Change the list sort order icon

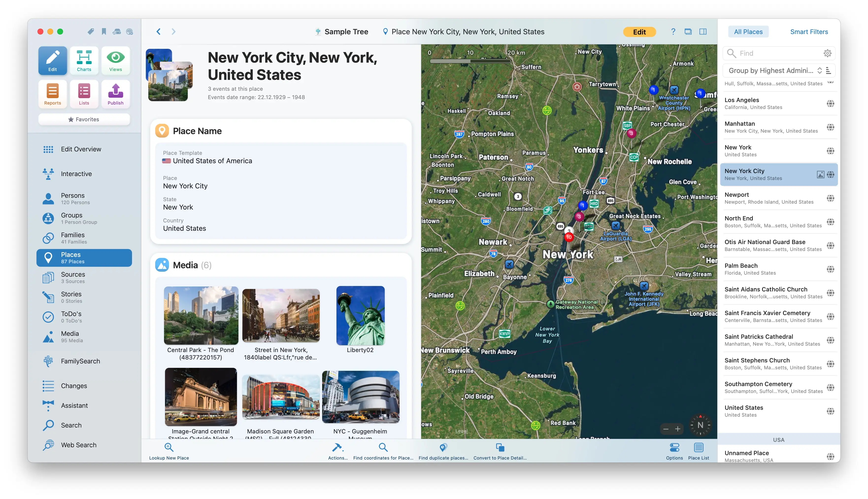click(x=828, y=71)
